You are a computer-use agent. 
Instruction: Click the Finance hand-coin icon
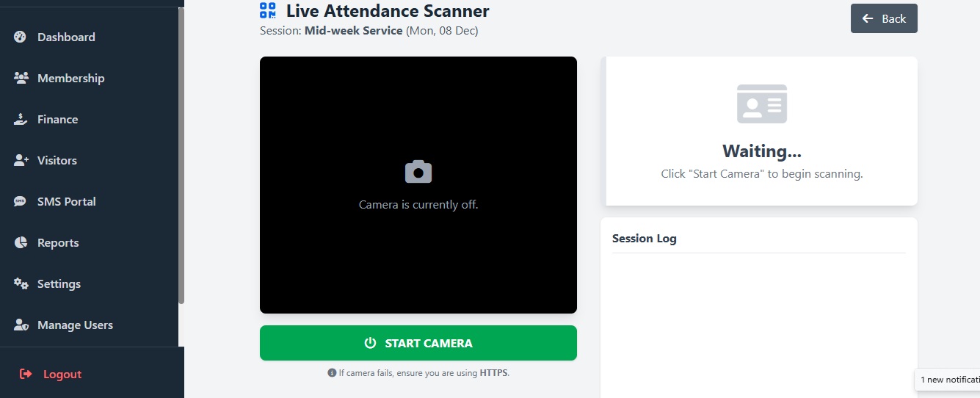(21, 119)
